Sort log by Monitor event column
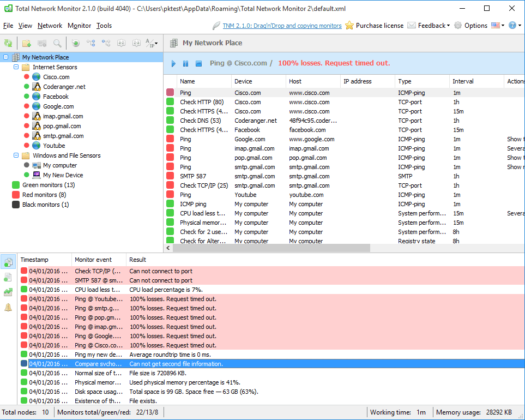 99,260
